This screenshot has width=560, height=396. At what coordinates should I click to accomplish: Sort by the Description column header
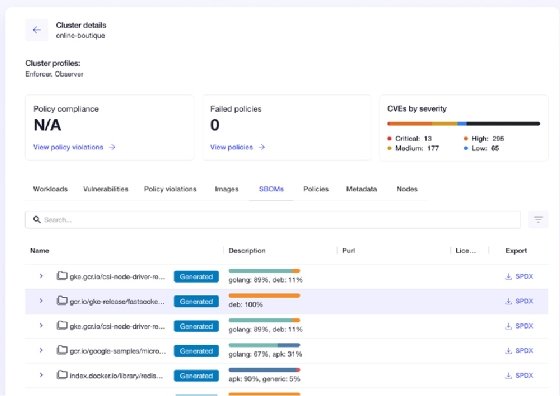(x=247, y=251)
